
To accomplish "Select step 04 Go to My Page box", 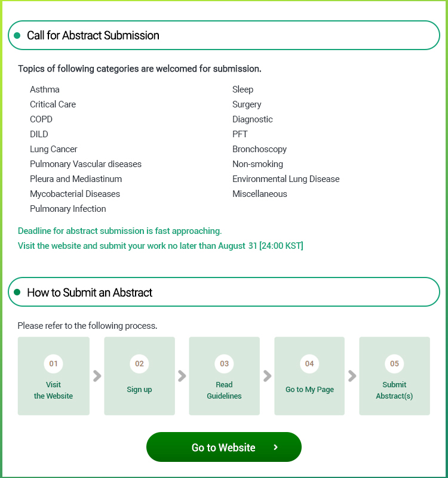I will 309,376.
